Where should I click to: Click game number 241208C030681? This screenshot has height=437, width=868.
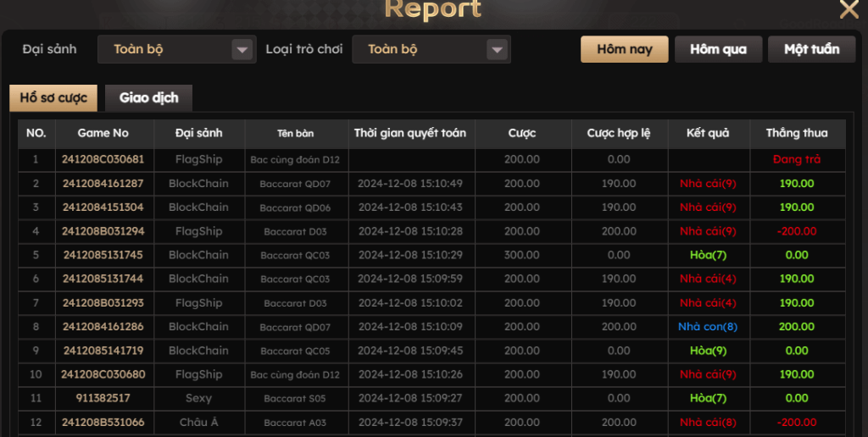(103, 159)
